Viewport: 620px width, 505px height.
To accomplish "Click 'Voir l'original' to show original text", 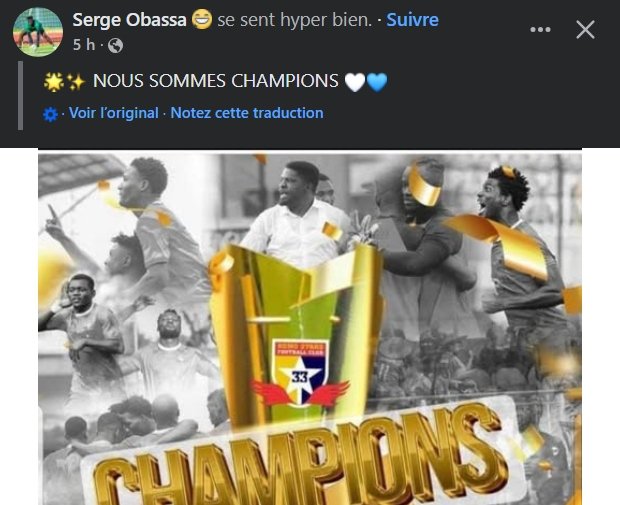I will click(113, 113).
